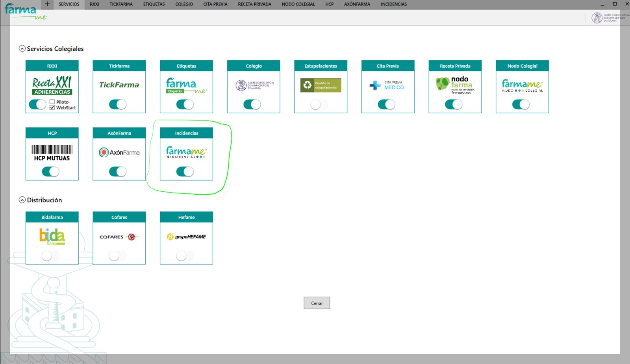Click the nodo farma logo
Image resolution: width=630 pixels, height=364 pixels.
(455, 85)
